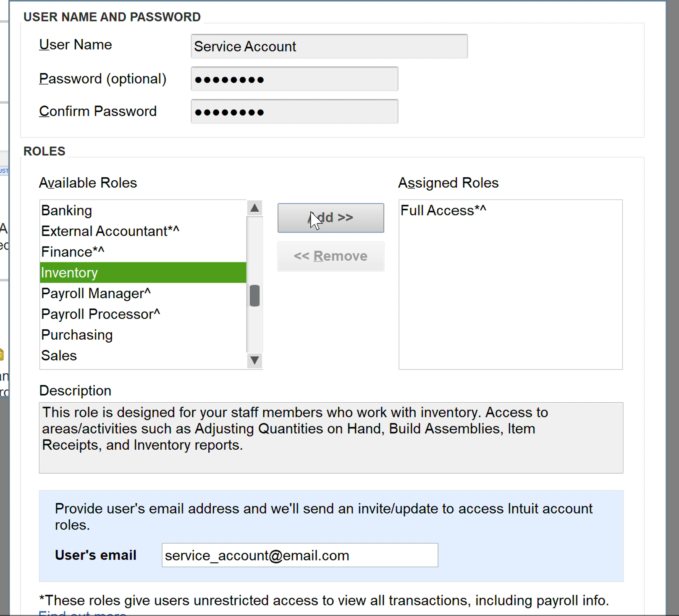Click the scrollbar up arrow in Available Roles
679x616 pixels.
(254, 207)
